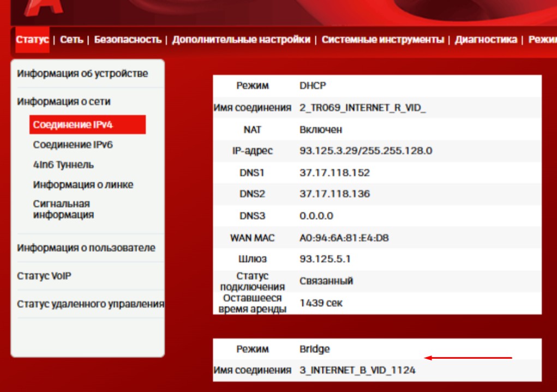The width and height of the screenshot is (557, 392).
Task: Click the WAN MAC address value
Action: [344, 238]
